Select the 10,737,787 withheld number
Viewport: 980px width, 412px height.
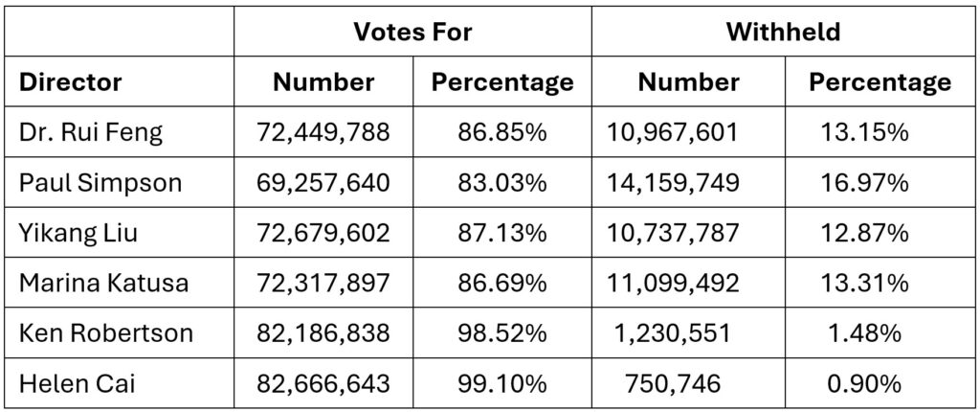click(673, 233)
